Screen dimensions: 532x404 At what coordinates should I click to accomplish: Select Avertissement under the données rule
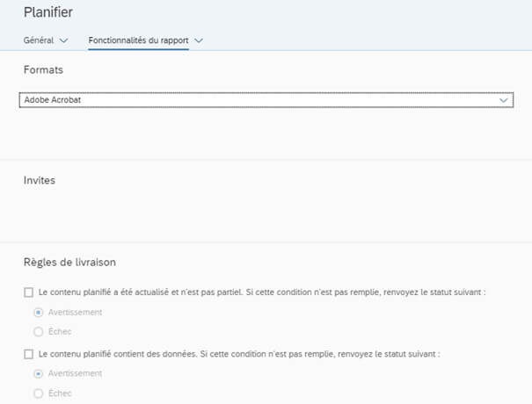tap(39, 374)
